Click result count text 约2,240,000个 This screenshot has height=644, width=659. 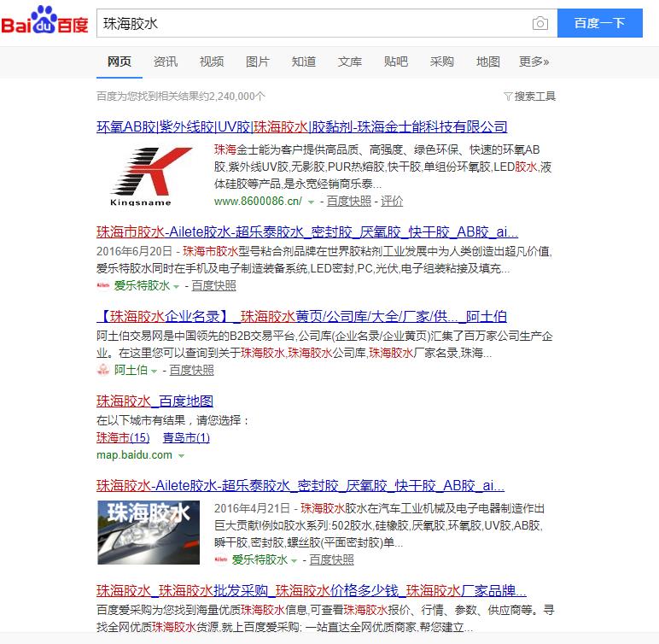tap(233, 97)
